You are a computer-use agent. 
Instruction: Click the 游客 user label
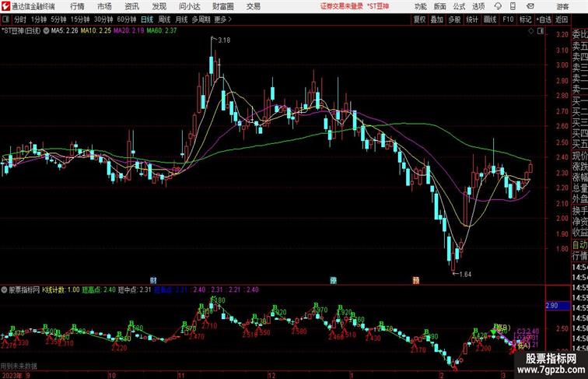tap(562, 6)
